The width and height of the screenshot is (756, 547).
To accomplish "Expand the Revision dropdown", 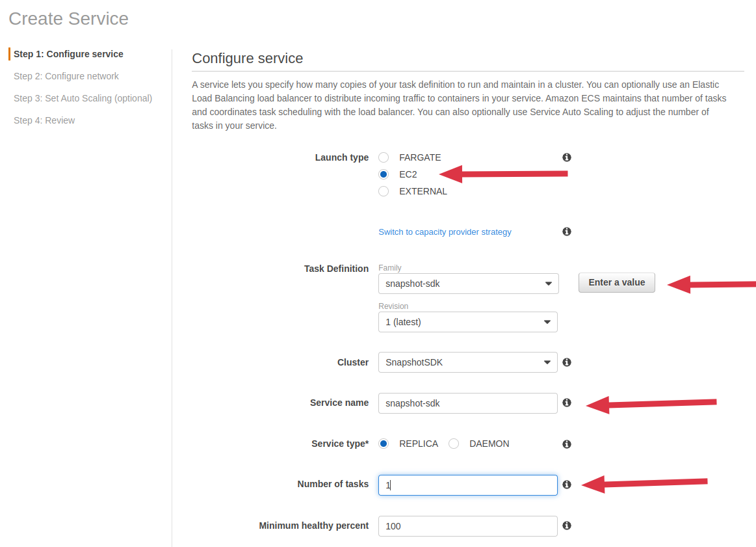I will click(467, 322).
